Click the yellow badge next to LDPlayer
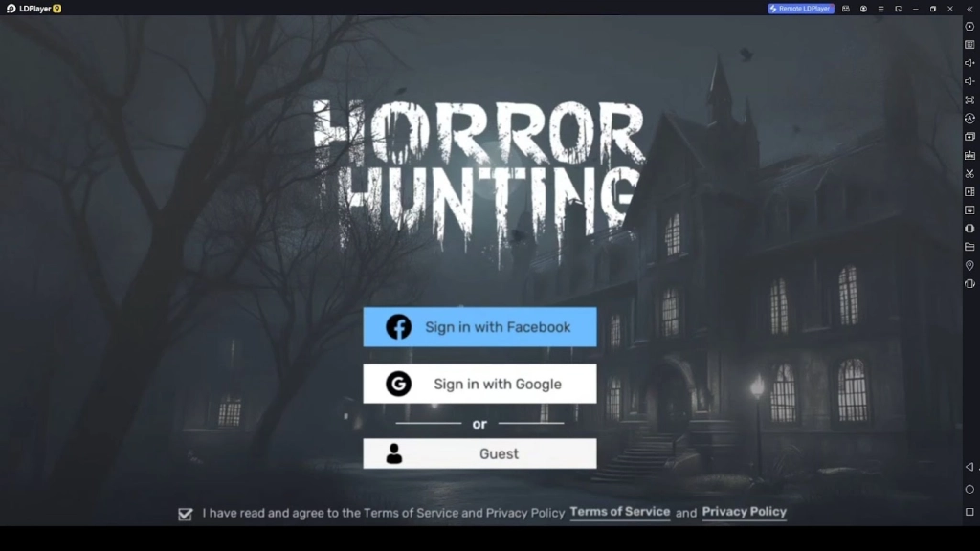This screenshot has width=980, height=551. click(57, 9)
